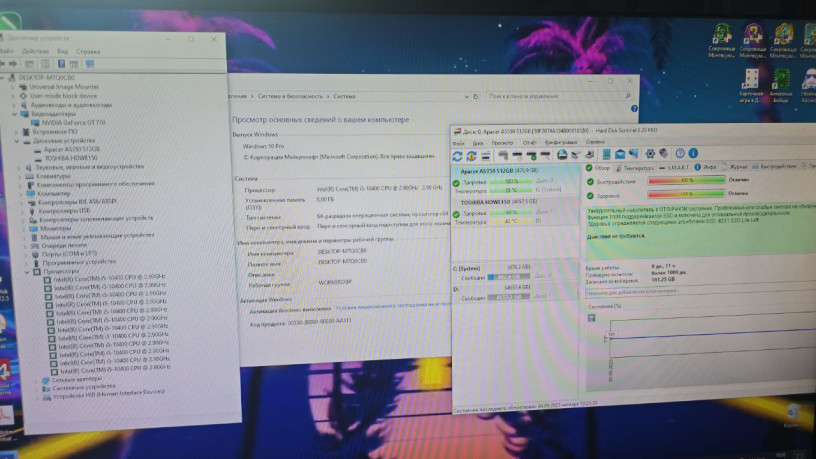Click the globe disk icon in Hard Disk Sentinel toolbar
Viewport: 816px width, 459px height.
562,155
